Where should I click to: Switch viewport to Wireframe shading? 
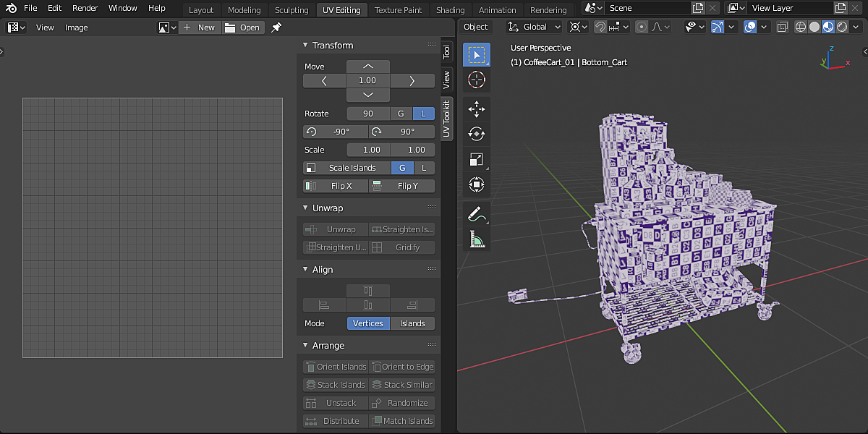pos(800,27)
